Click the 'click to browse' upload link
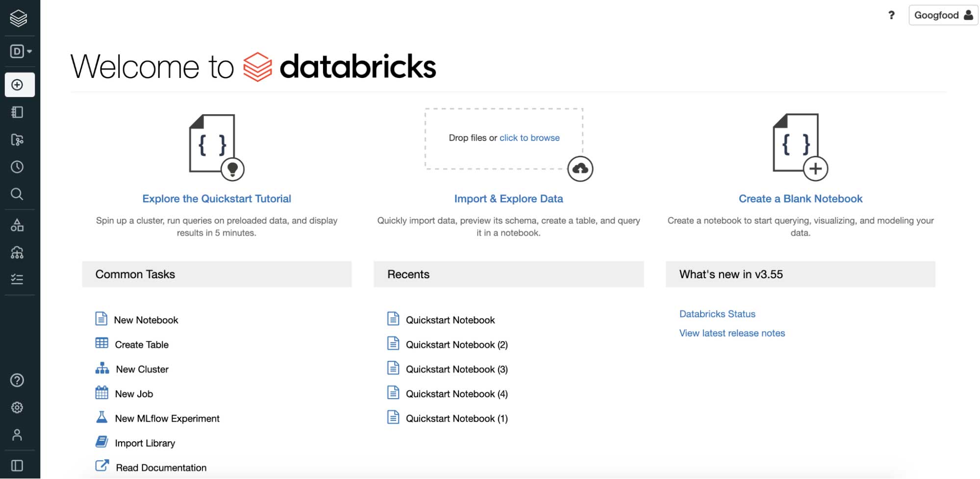Image resolution: width=980 pixels, height=479 pixels. click(x=529, y=138)
